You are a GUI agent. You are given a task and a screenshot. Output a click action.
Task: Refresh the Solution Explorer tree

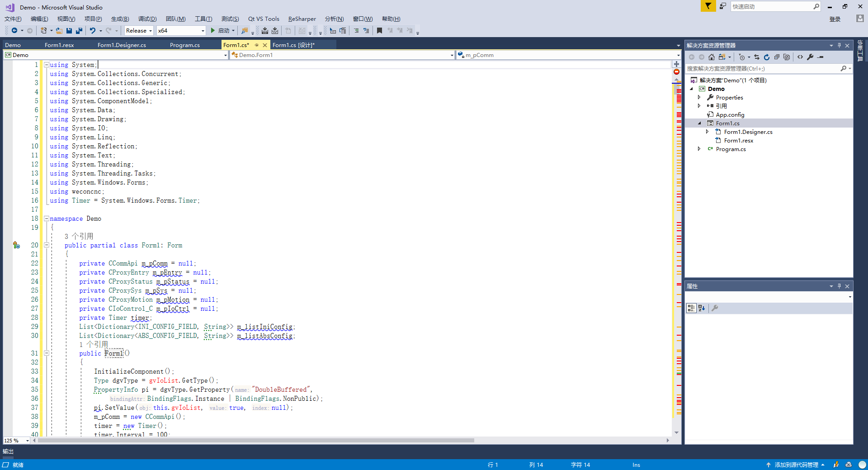767,57
